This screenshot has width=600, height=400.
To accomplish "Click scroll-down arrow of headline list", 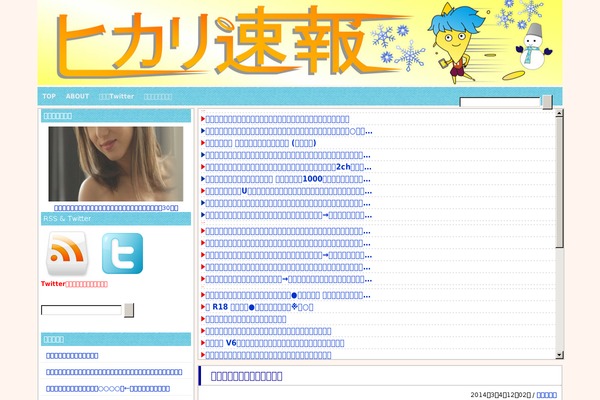I will point(559,355).
